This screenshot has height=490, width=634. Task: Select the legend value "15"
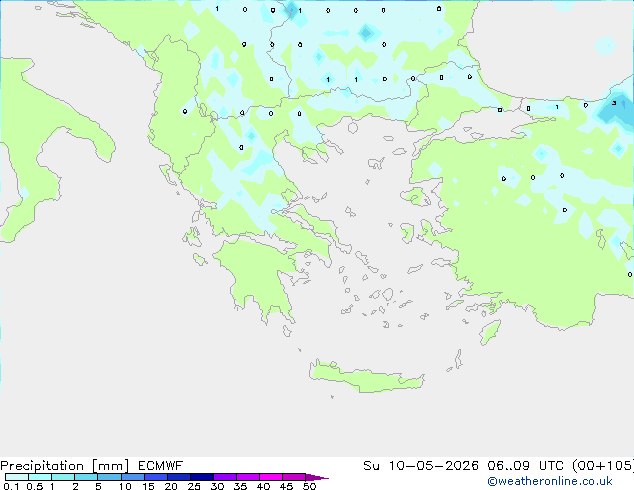coord(148,486)
